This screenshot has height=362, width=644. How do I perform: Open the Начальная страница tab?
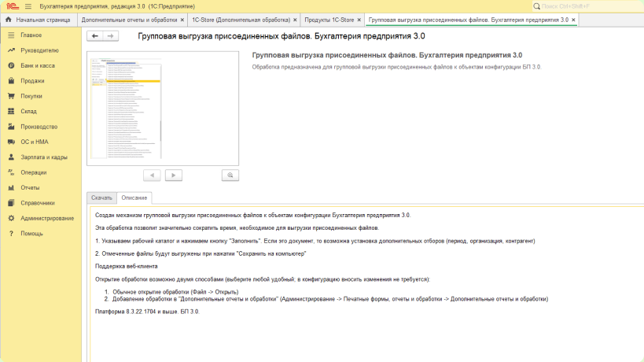[x=39, y=20]
